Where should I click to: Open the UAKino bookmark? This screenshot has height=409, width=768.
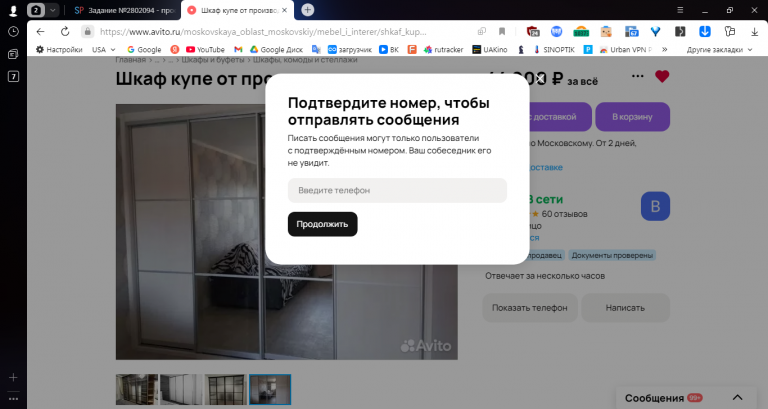click(x=490, y=49)
